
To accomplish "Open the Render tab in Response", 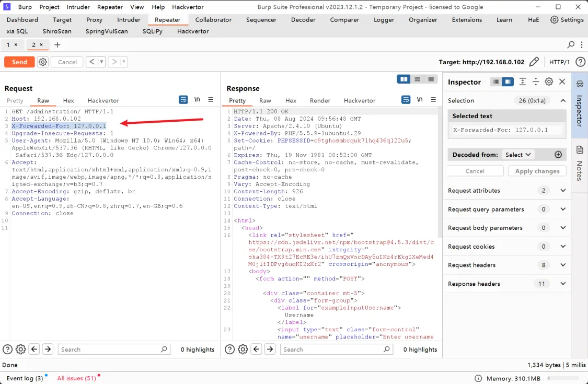I will [320, 101].
